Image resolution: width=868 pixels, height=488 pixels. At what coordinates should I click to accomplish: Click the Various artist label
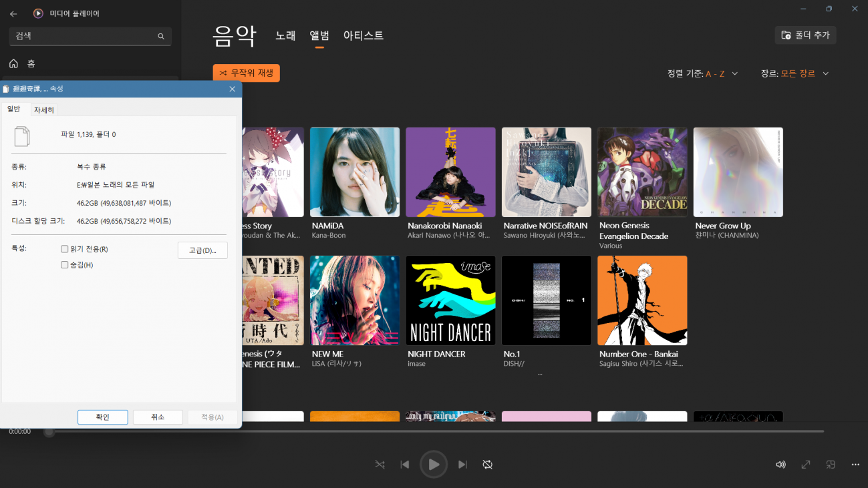pyautogui.click(x=611, y=246)
